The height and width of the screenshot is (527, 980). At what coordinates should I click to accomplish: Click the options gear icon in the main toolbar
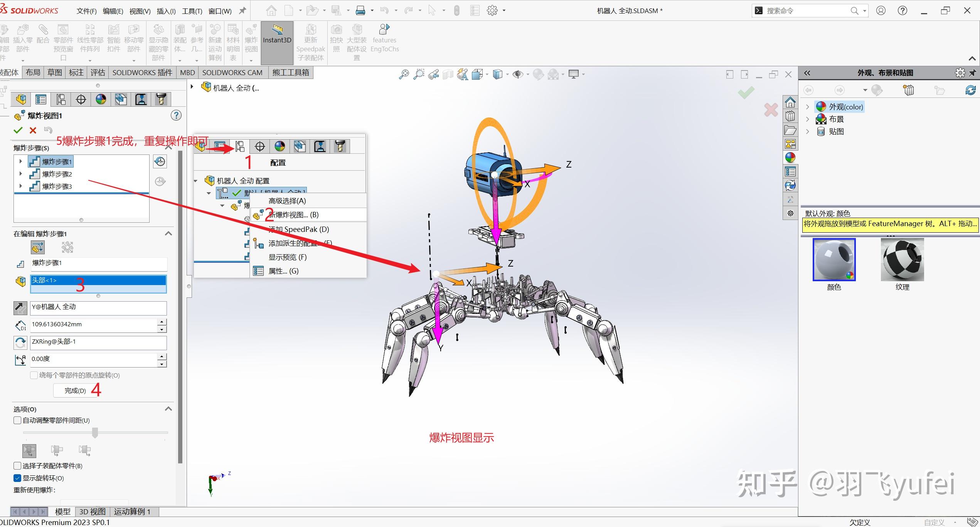coord(492,10)
